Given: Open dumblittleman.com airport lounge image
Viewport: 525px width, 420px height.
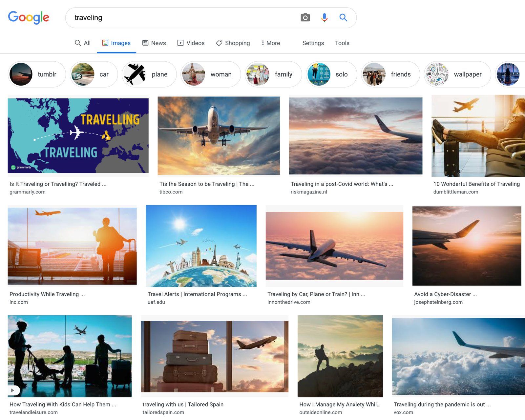Looking at the screenshot, I should pos(478,136).
